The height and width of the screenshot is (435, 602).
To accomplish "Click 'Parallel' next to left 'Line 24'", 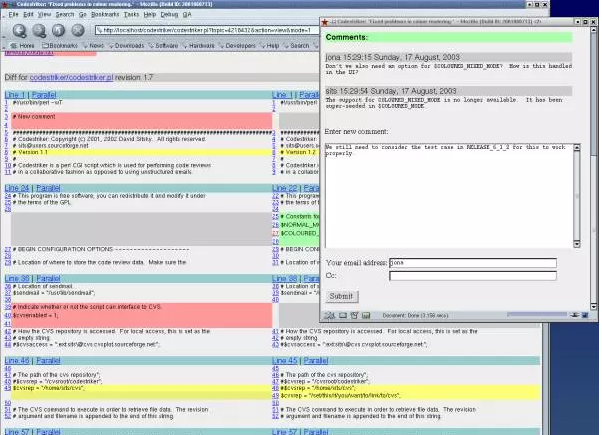I will pos(48,188).
